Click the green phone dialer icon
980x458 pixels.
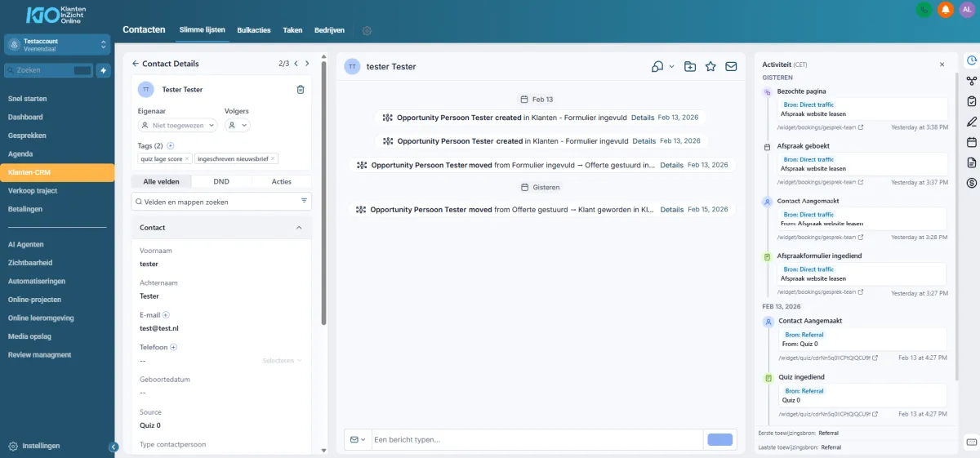coord(924,10)
